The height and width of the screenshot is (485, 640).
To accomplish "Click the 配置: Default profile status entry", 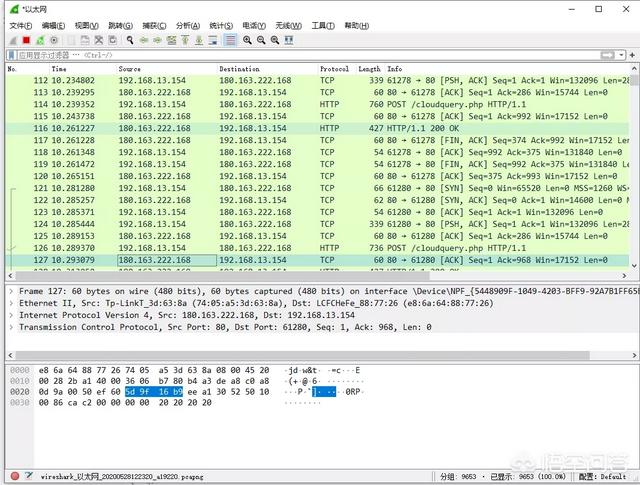I will pyautogui.click(x=602, y=476).
